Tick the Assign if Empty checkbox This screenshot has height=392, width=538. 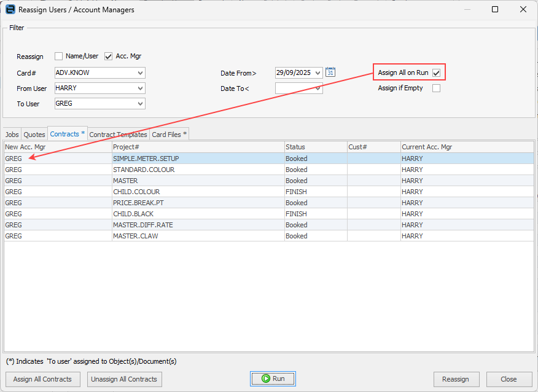[436, 88]
